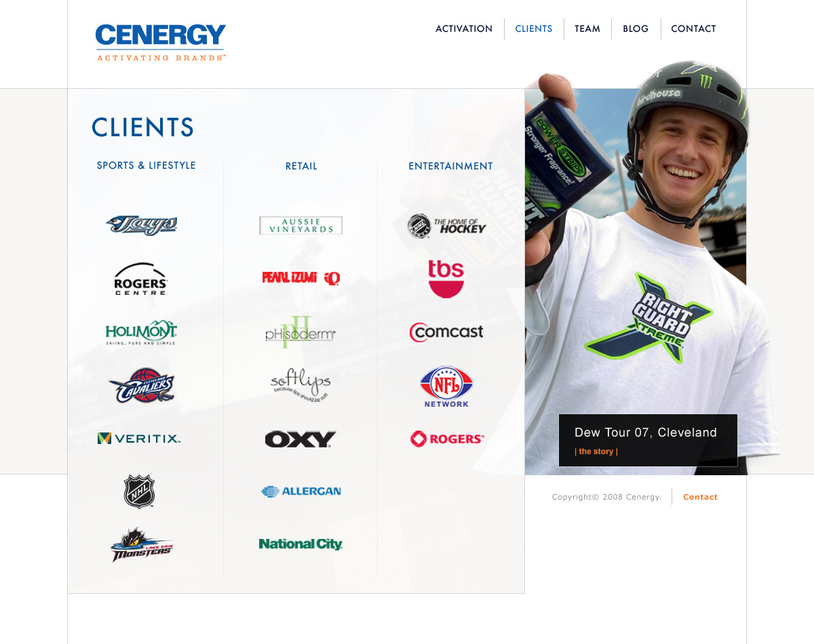The height and width of the screenshot is (644, 814).
Task: Click the Allergan logo
Action: tap(301, 491)
